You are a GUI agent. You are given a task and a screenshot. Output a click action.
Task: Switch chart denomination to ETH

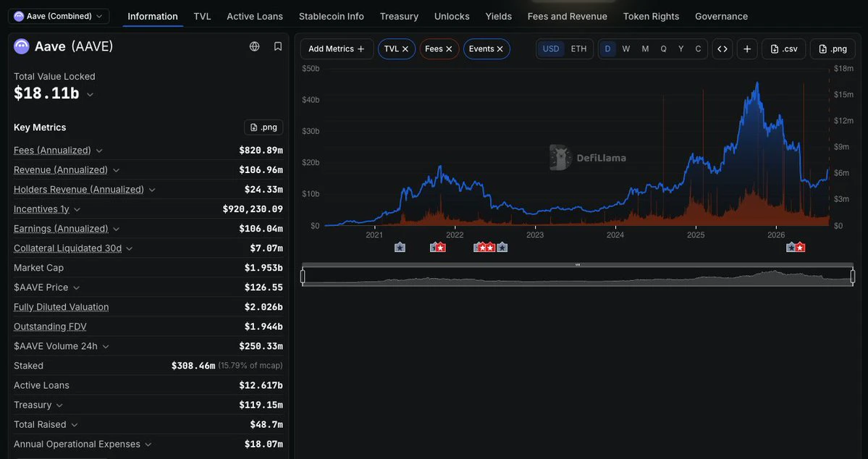click(578, 49)
